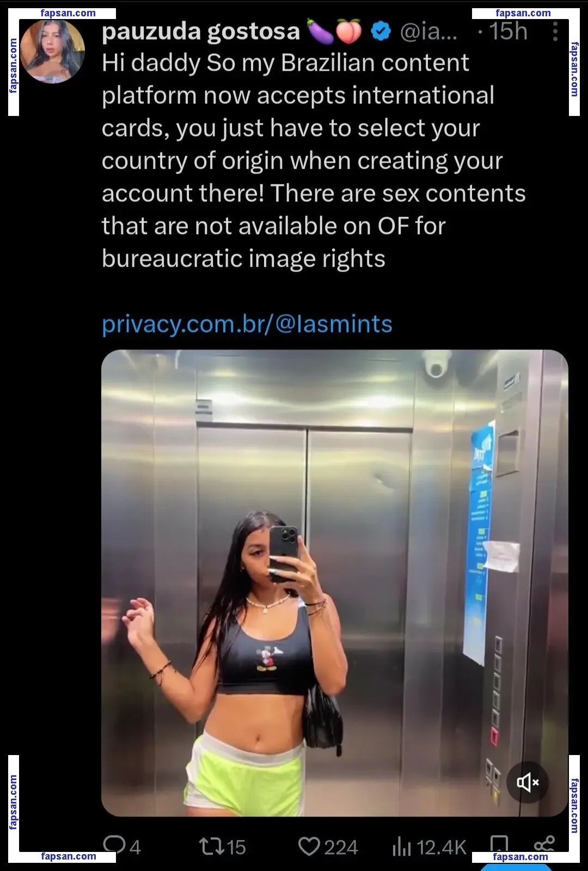The image size is (588, 871).
Task: Click the tweet text starting 'Hi daddy'
Action: click(314, 161)
